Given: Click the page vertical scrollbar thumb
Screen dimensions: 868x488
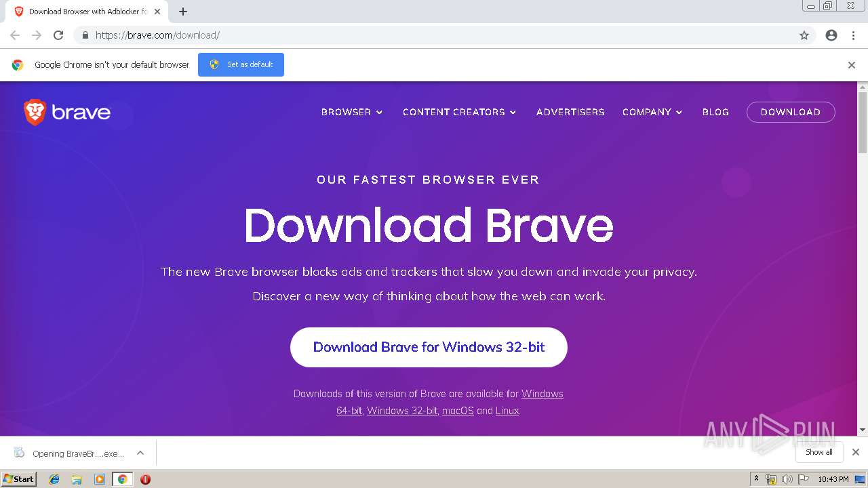Looking at the screenshot, I should tap(863, 123).
